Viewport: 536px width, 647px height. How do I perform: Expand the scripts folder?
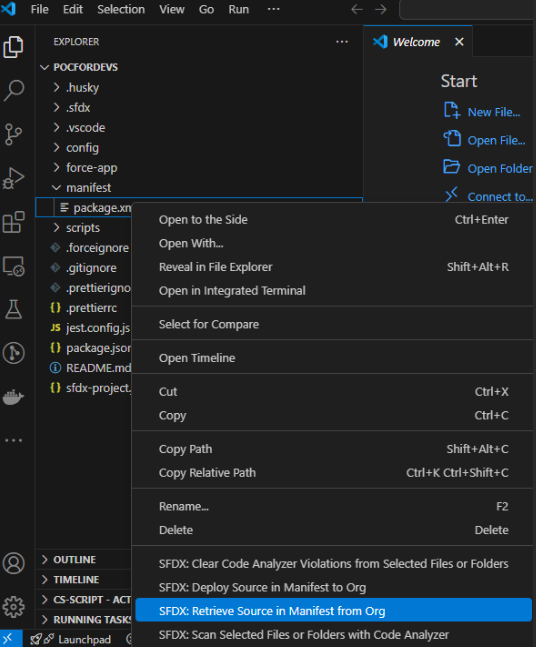click(x=57, y=228)
